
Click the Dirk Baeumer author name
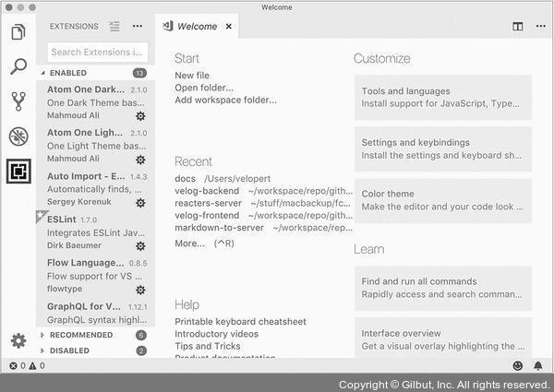(74, 245)
